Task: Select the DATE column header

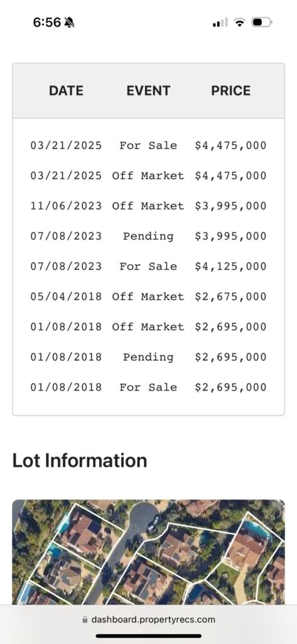Action: (x=66, y=91)
